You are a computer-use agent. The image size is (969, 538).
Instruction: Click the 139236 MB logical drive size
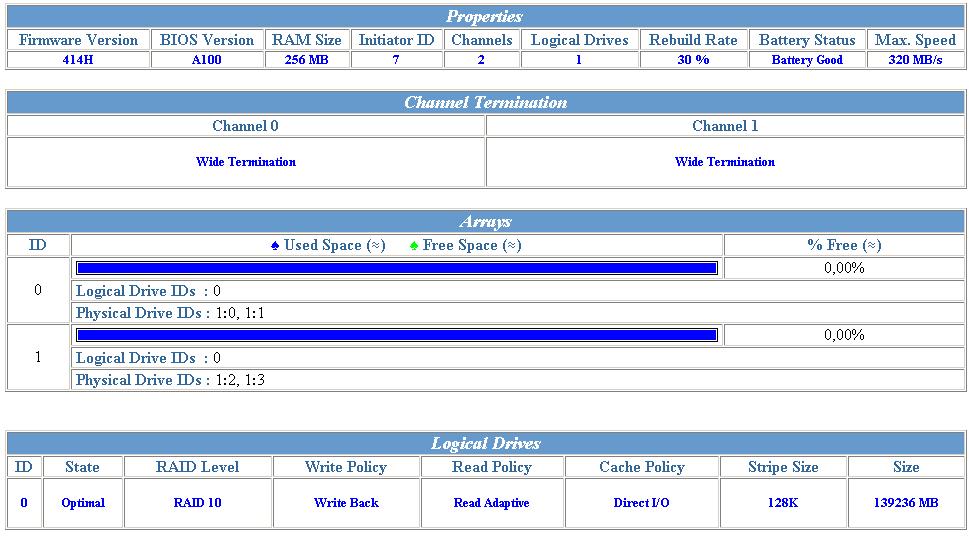pos(906,503)
